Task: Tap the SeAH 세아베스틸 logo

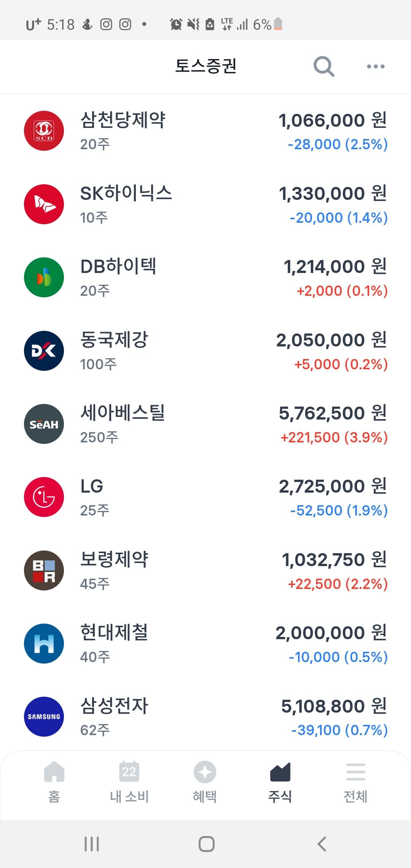Action: coord(44,424)
